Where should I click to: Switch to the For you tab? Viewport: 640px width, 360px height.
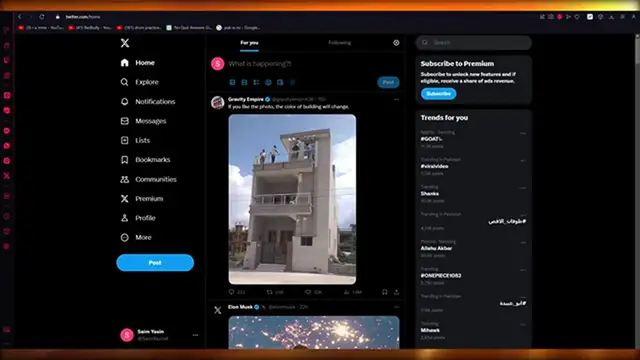pyautogui.click(x=249, y=43)
